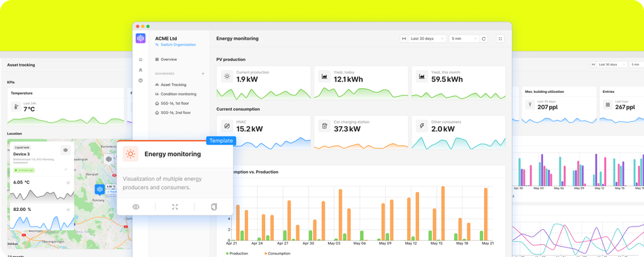Click the edit pencil icon on Device 3 panel
This screenshot has width=644, height=257.
(x=66, y=169)
